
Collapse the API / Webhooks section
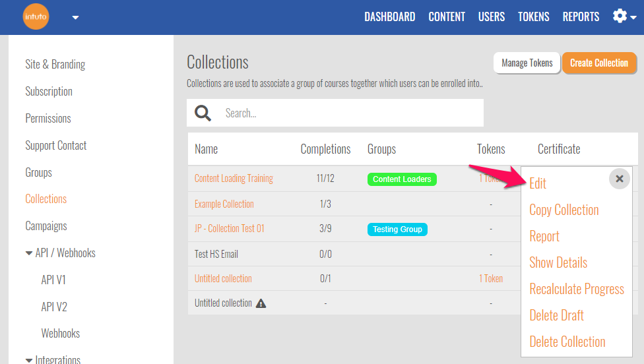(x=29, y=253)
